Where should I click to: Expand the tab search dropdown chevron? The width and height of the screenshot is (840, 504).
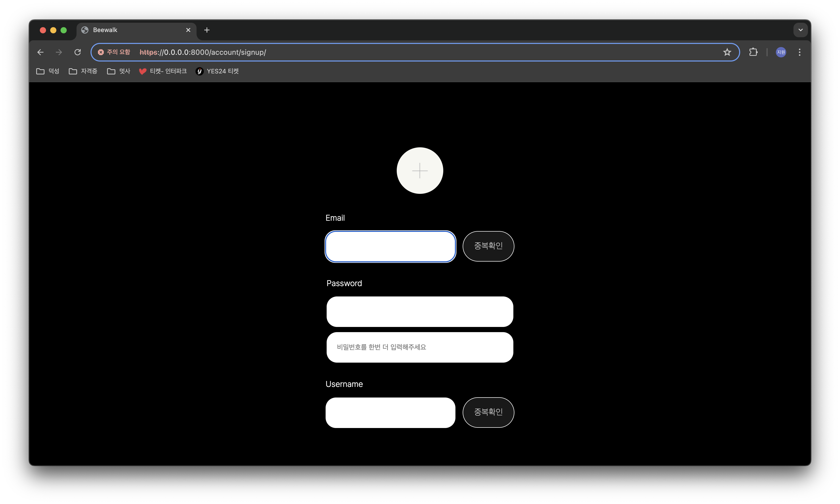[x=800, y=30]
